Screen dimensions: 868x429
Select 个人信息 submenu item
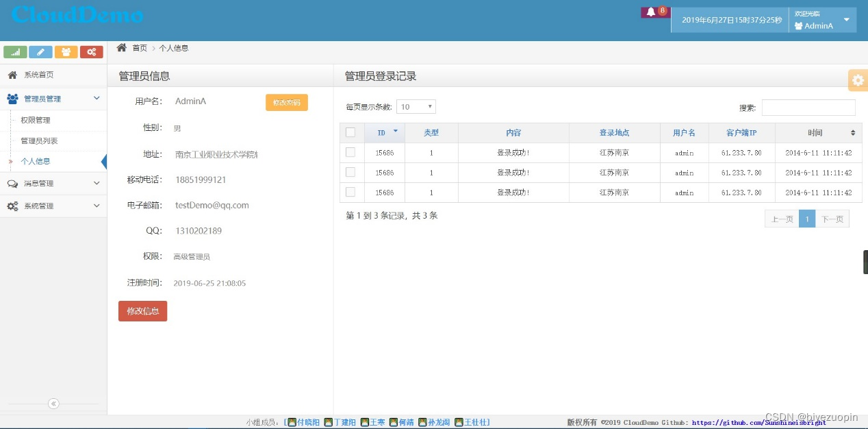click(53, 161)
